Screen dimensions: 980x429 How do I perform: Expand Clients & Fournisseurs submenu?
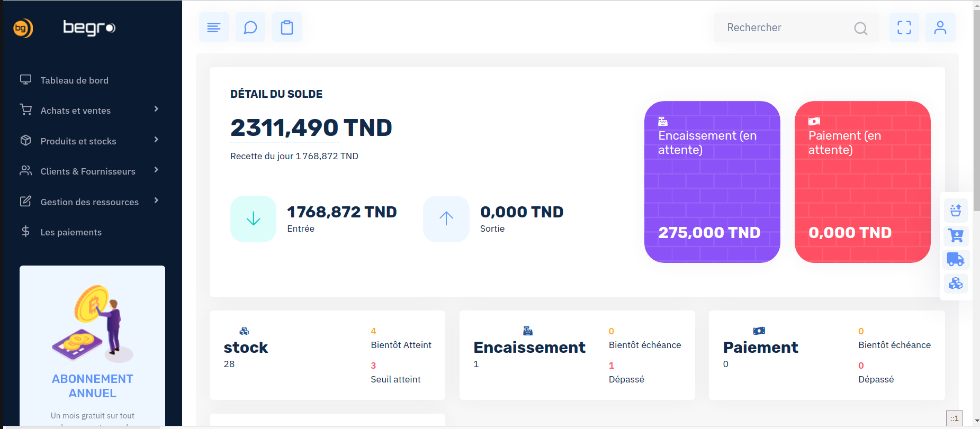tap(89, 171)
